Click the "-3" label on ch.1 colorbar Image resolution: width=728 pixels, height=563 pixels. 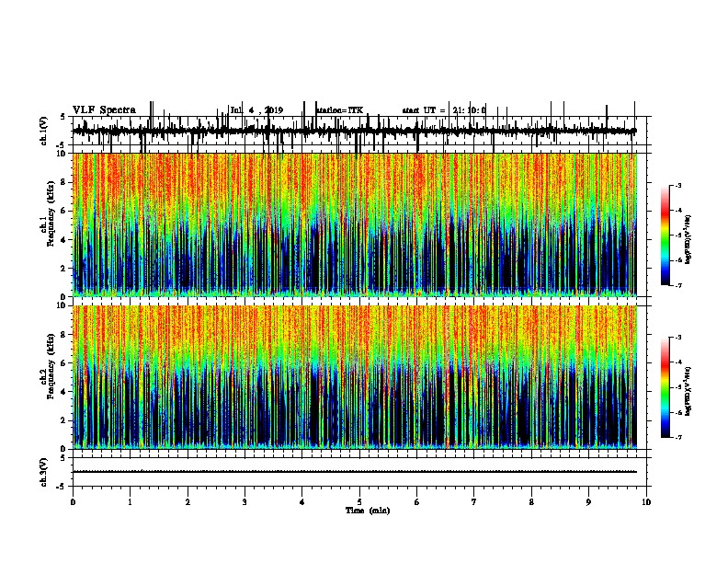[678, 186]
